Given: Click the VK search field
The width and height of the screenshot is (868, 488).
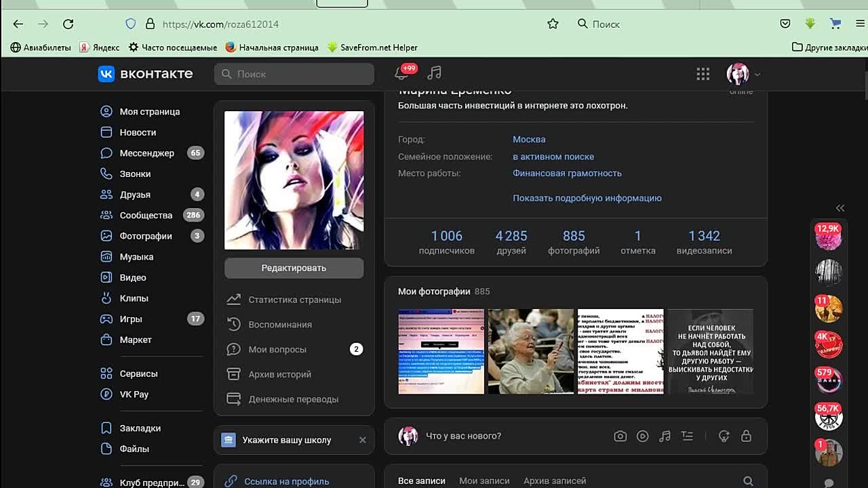Looking at the screenshot, I should click(294, 74).
